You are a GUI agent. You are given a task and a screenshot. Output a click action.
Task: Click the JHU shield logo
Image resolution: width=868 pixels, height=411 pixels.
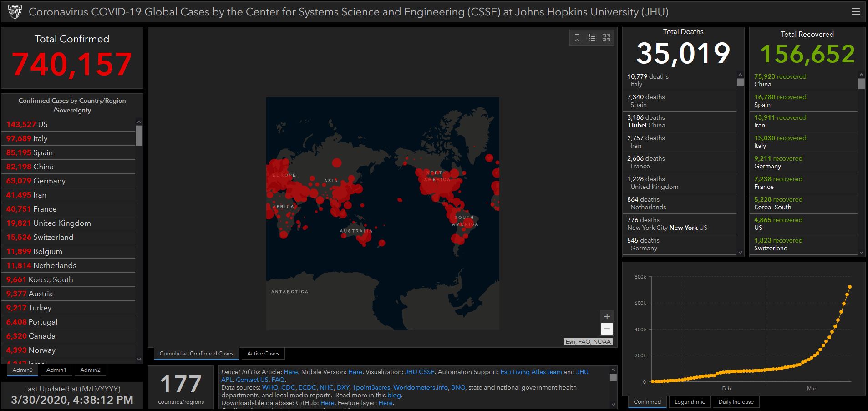click(15, 12)
